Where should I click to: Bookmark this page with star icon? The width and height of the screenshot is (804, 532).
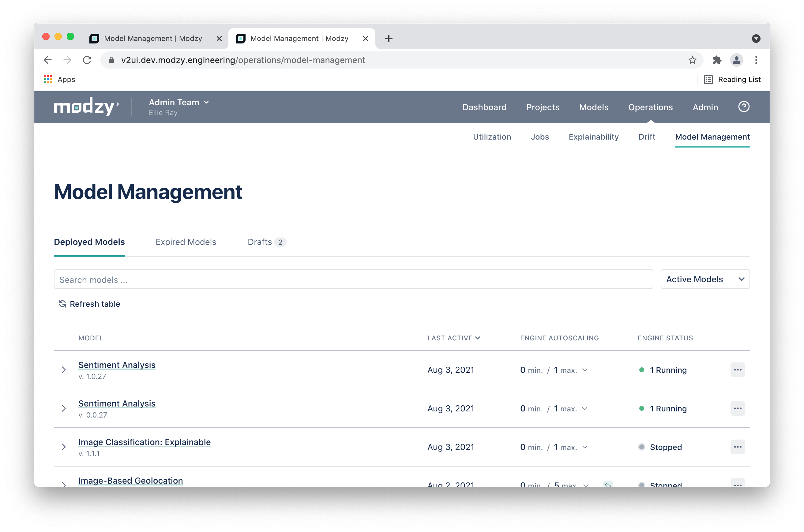[692, 60]
